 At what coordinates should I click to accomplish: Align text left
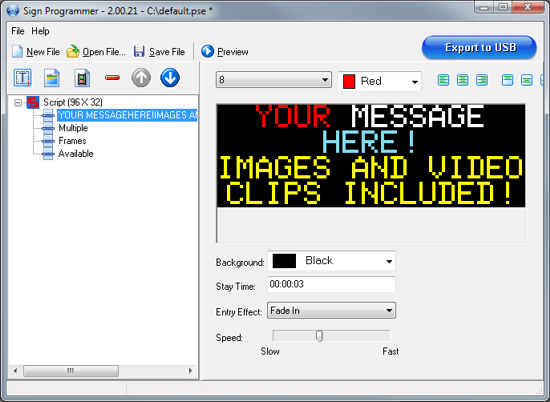pyautogui.click(x=443, y=80)
